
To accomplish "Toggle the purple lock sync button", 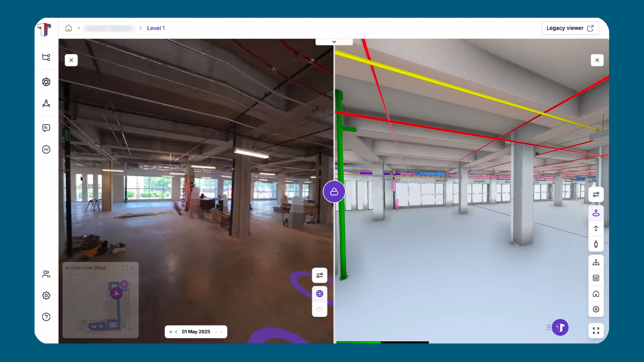I will tap(334, 192).
